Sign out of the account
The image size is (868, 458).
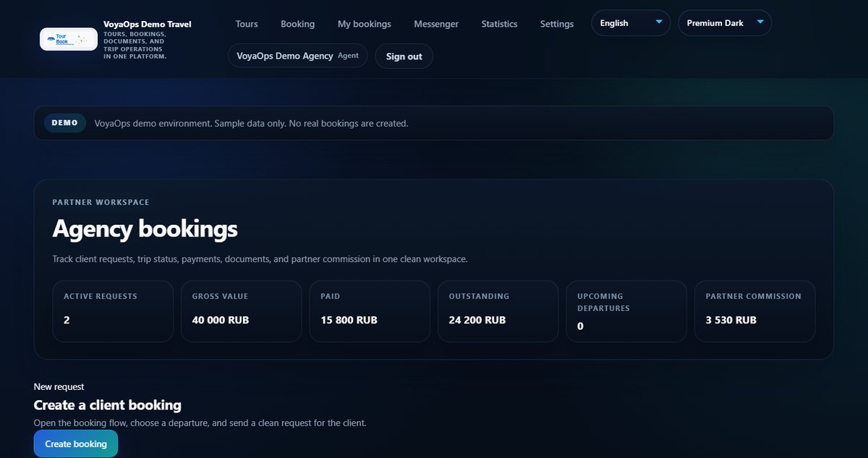pyautogui.click(x=404, y=56)
